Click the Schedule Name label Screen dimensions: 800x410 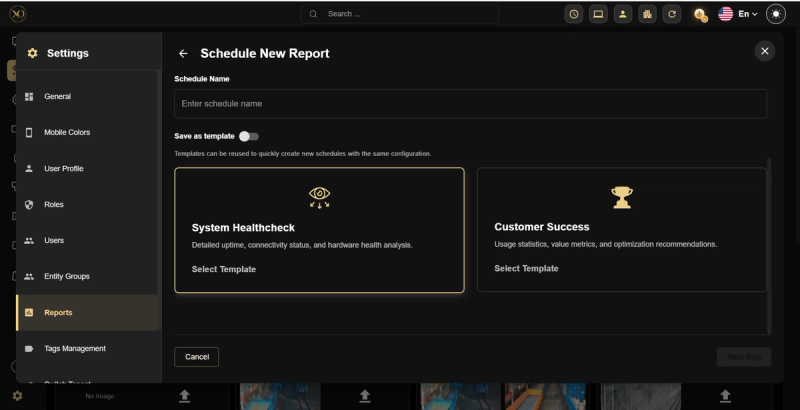click(x=202, y=79)
